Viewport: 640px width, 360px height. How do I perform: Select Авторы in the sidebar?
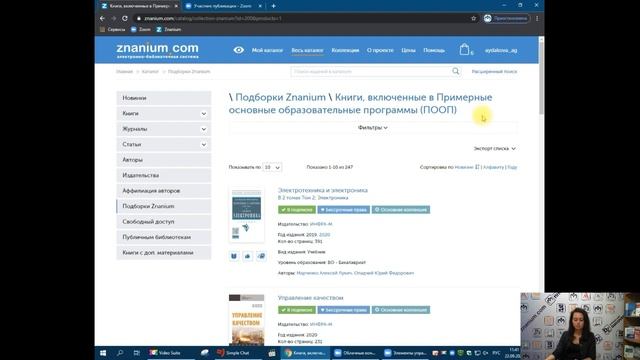click(x=164, y=160)
